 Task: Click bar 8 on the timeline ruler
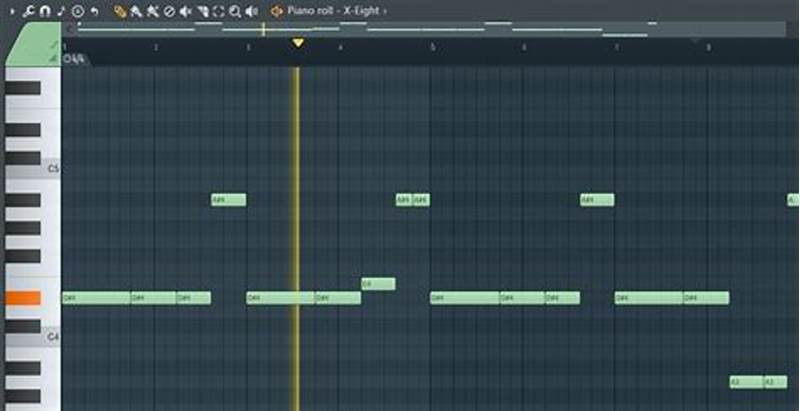click(x=708, y=47)
